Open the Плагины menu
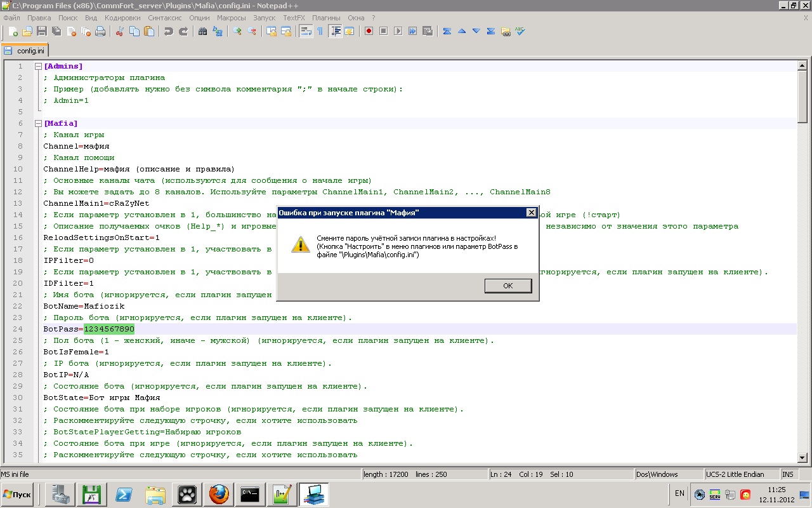This screenshot has width=812, height=508. click(326, 18)
